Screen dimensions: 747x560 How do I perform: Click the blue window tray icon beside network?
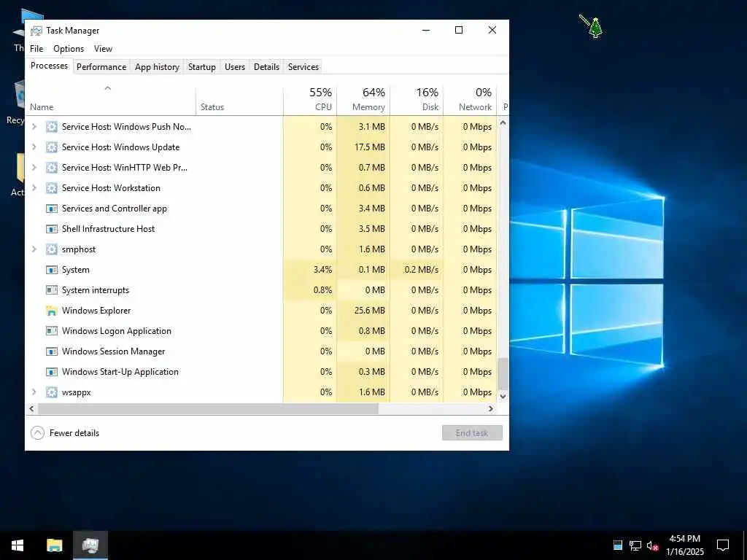[x=618, y=545]
